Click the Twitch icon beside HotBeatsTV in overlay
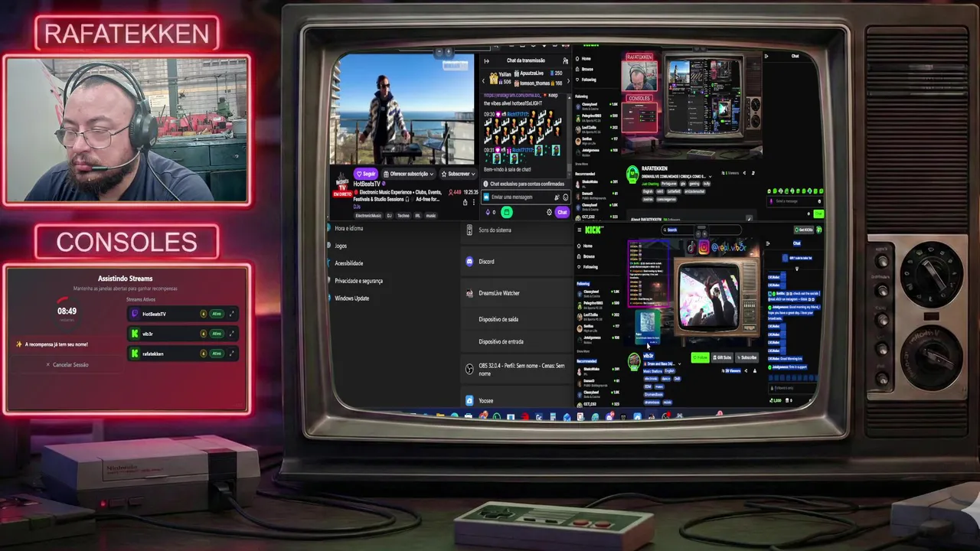Image resolution: width=980 pixels, height=551 pixels. [135, 314]
